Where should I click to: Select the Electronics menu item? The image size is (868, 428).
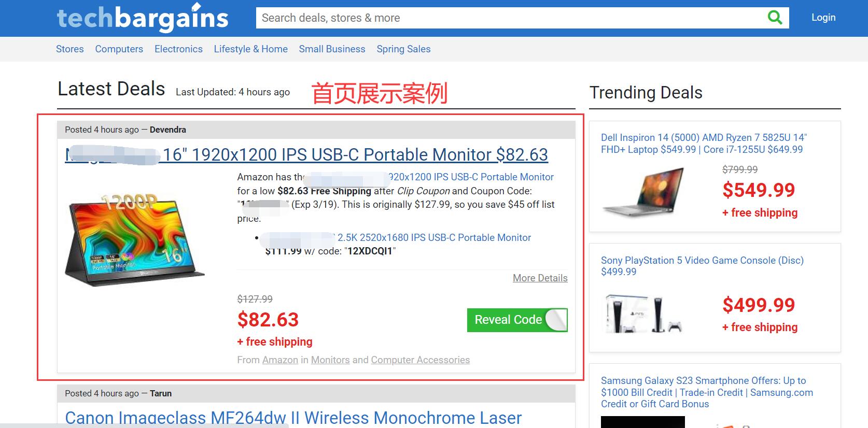[x=178, y=49]
